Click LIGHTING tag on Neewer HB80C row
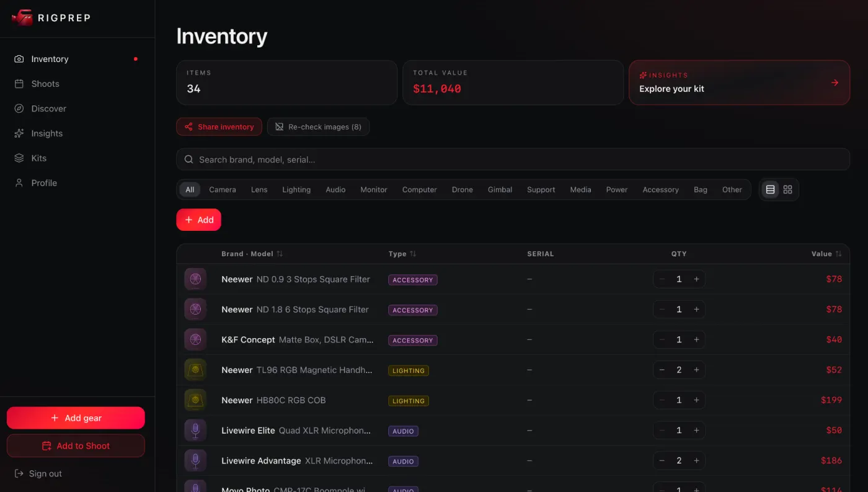Screen dimensions: 868x492 [409, 401]
